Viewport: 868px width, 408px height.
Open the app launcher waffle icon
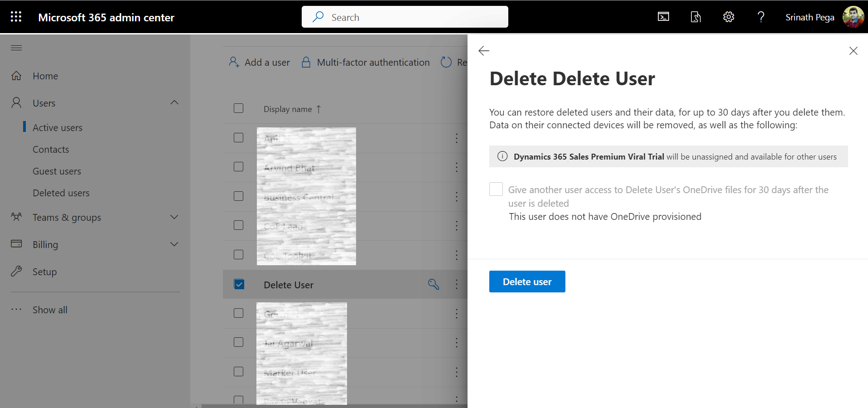(16, 17)
